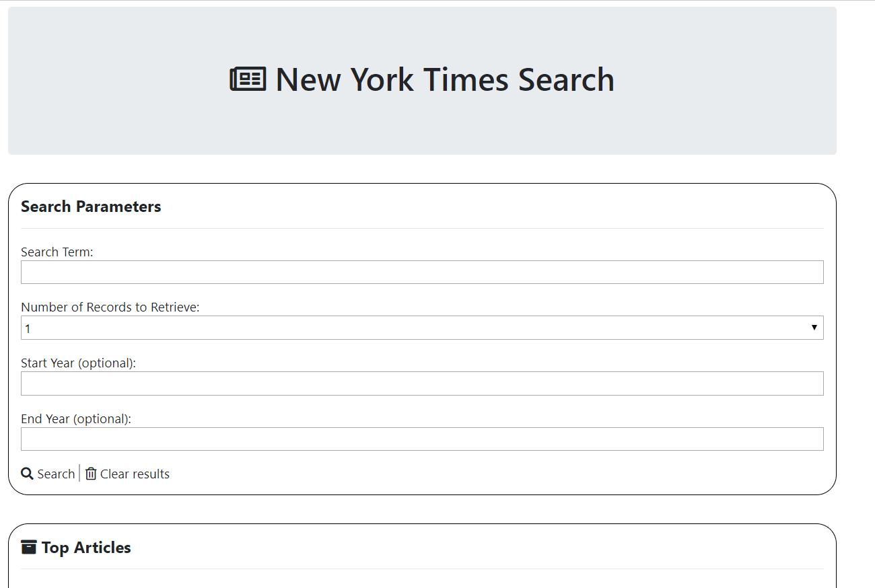The image size is (875, 588).
Task: Click the archive box icon by Top Articles
Action: tap(28, 547)
